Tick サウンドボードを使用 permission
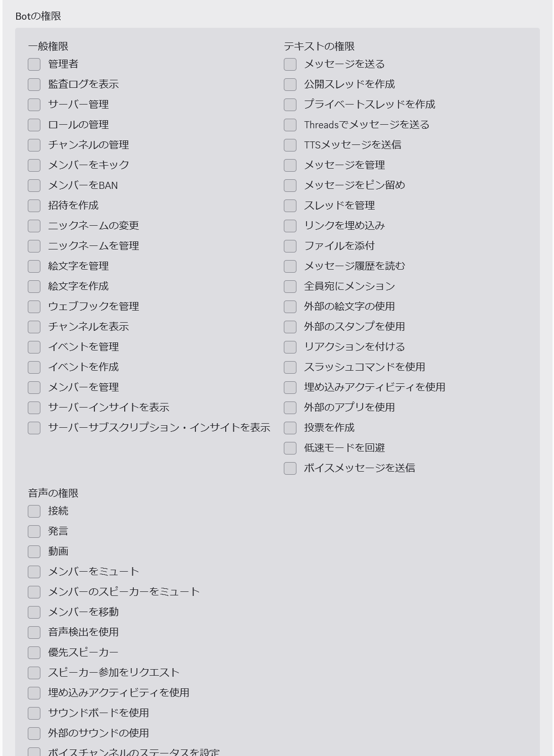Viewport: 554px width, 756px height. [x=34, y=713]
